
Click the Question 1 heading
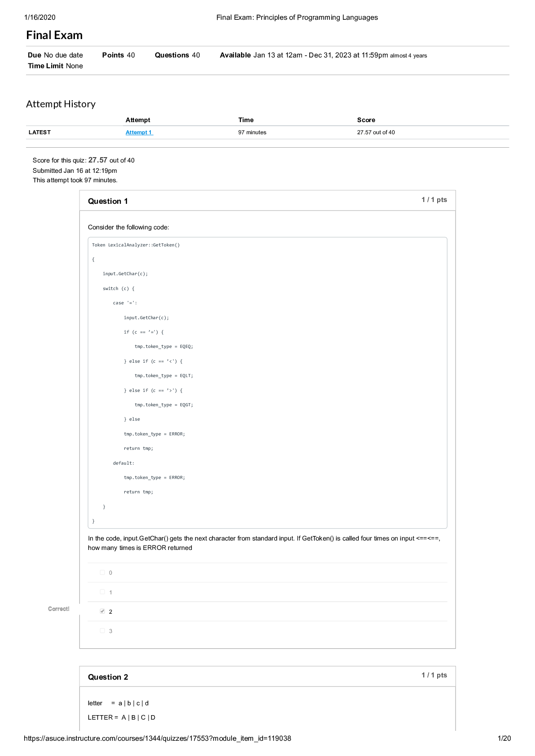pyautogui.click(x=108, y=201)
